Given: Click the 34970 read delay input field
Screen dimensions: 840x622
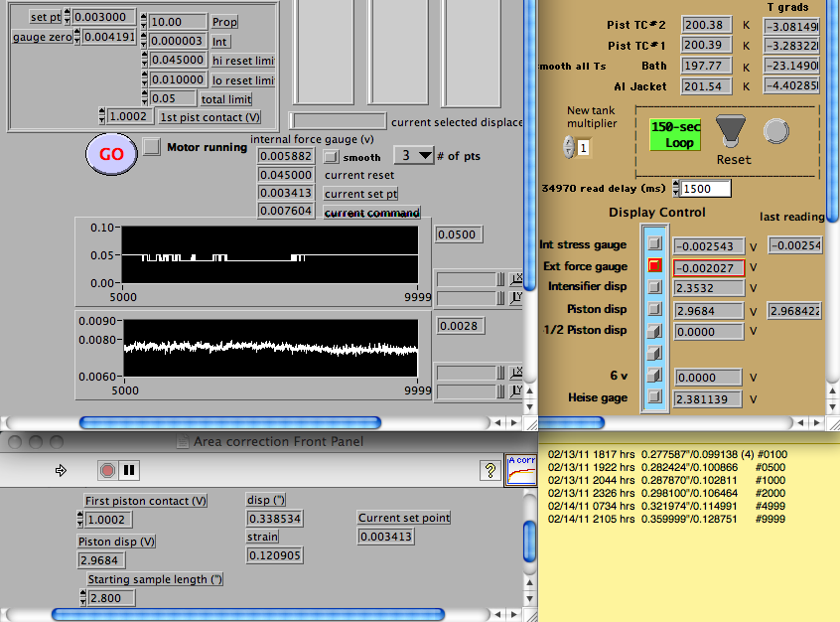Looking at the screenshot, I should click(707, 189).
